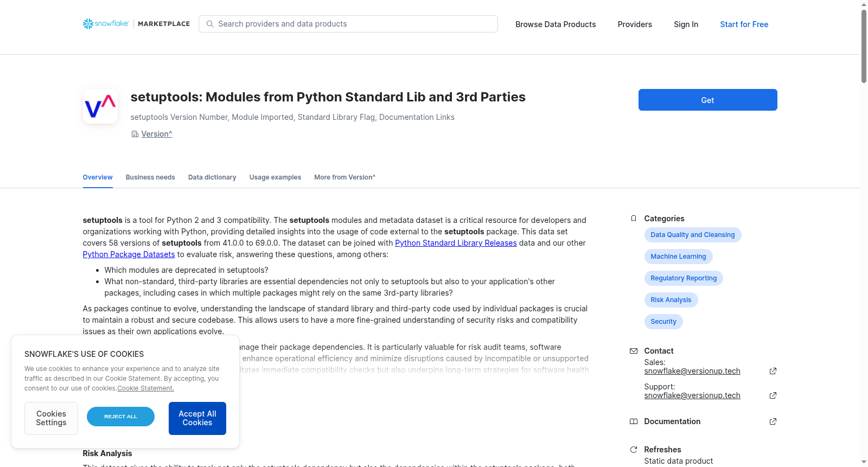Click Accept All Cookies
Viewport: 868px width, 467px height.
click(x=197, y=418)
